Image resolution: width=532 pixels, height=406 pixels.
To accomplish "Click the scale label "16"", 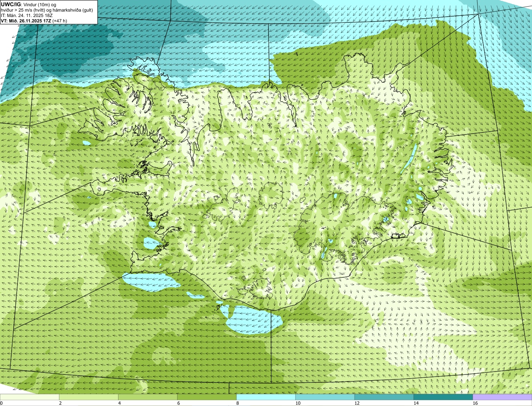I will (x=475, y=403).
